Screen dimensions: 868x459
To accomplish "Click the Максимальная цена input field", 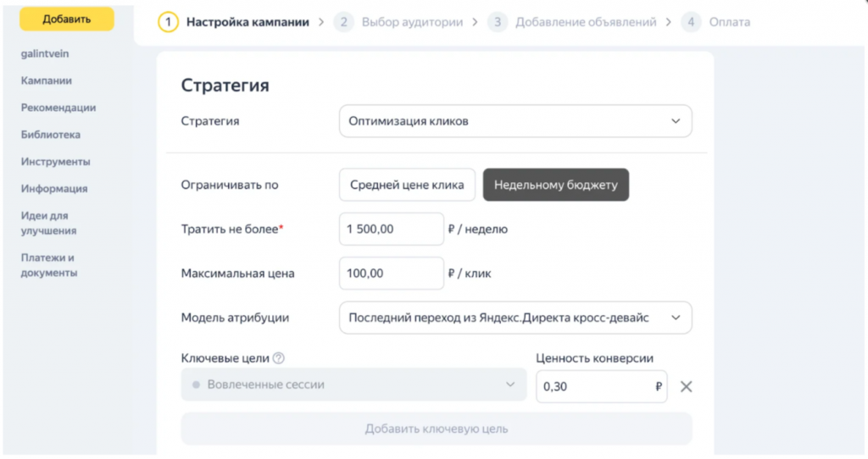I will (392, 274).
